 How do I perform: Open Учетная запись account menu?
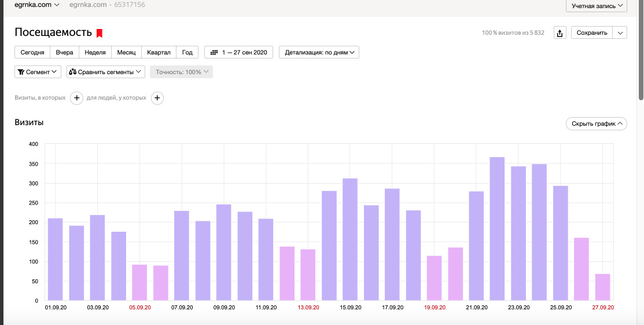click(597, 5)
